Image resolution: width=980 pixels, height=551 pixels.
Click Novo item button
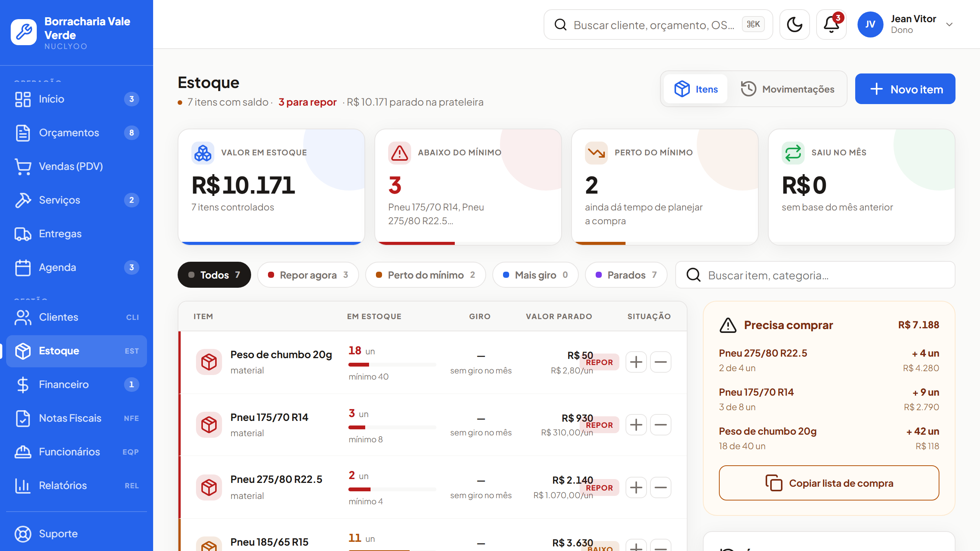coord(905,89)
